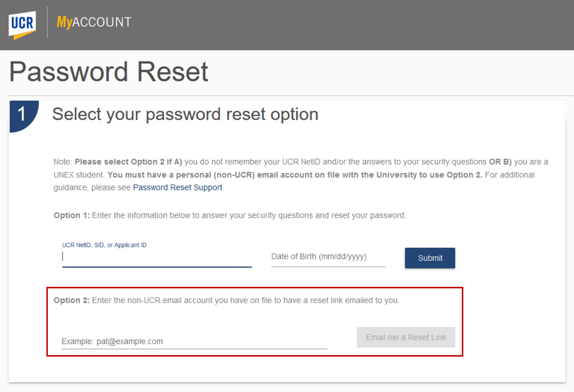Click the bold 'You must have a personal' sentence
This screenshot has width=574, height=392.
tap(295, 175)
